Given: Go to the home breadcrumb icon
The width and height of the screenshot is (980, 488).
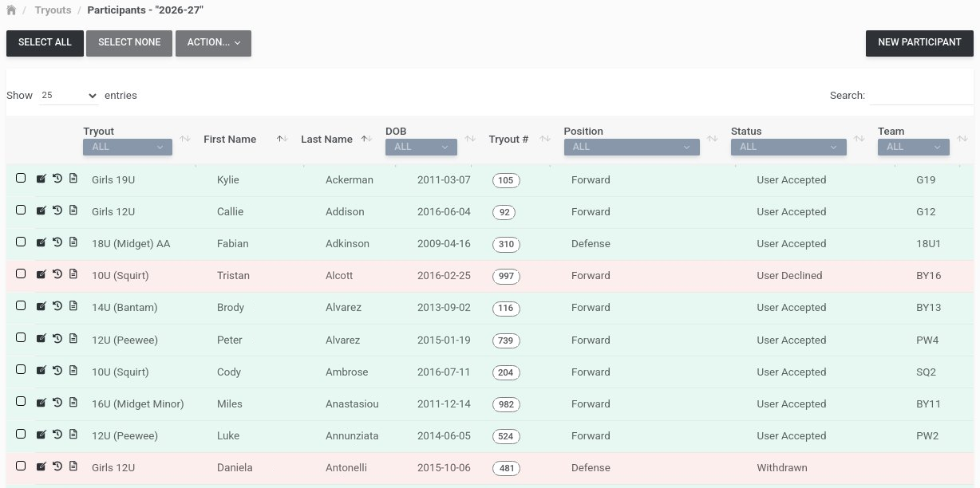Looking at the screenshot, I should coord(11,10).
